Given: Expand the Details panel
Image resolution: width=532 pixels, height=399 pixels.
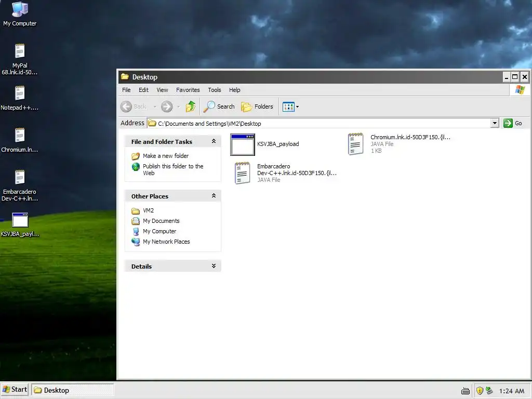Looking at the screenshot, I should coord(214,266).
